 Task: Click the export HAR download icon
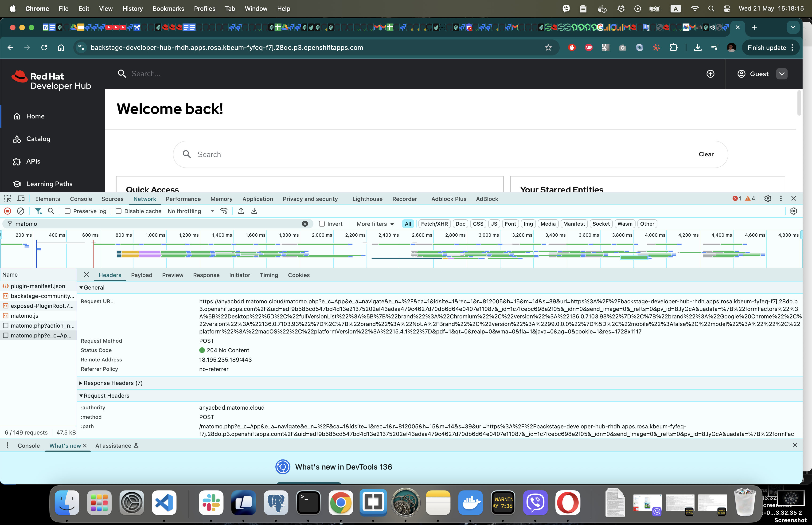coord(254,211)
